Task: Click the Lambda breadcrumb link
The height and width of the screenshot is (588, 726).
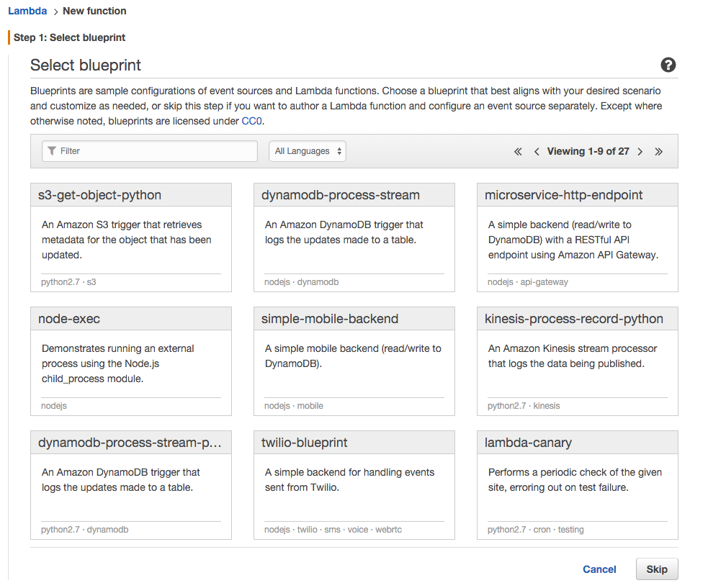Action: (27, 11)
